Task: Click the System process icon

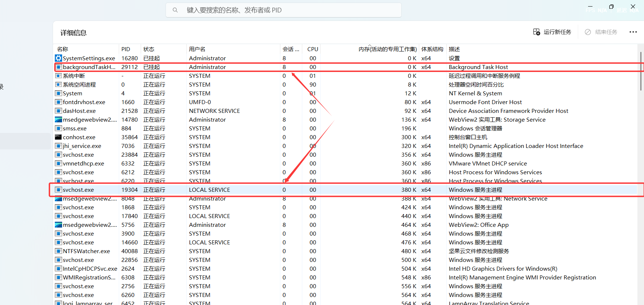Action: click(58, 93)
